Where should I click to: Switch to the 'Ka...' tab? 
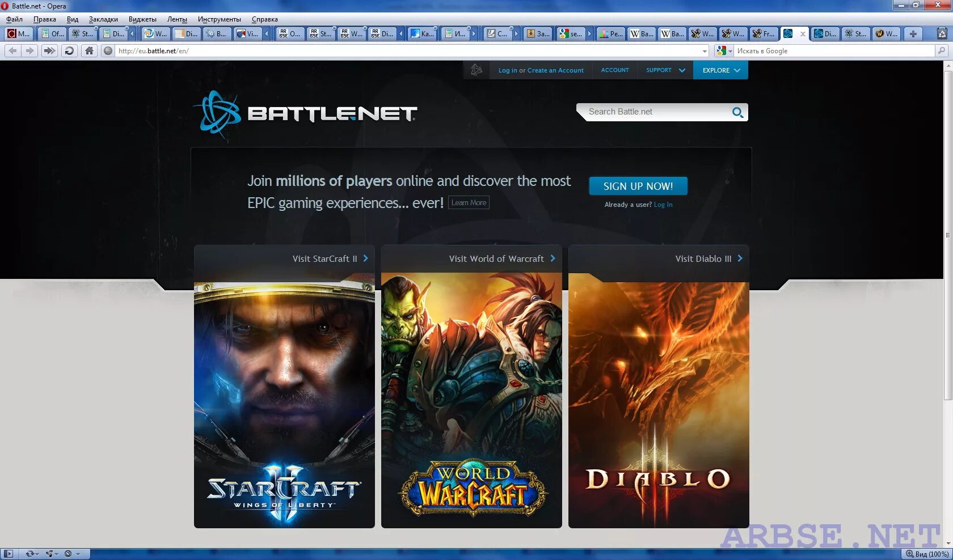pos(422,33)
